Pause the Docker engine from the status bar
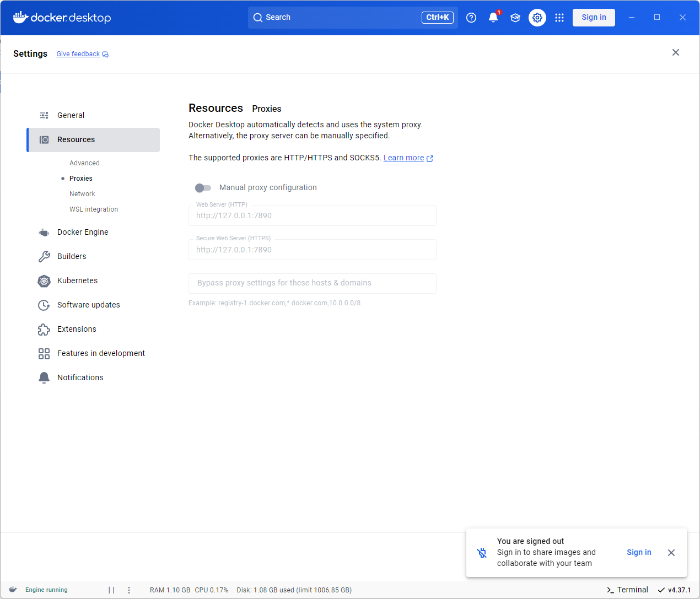This screenshot has width=700, height=599. [x=111, y=590]
